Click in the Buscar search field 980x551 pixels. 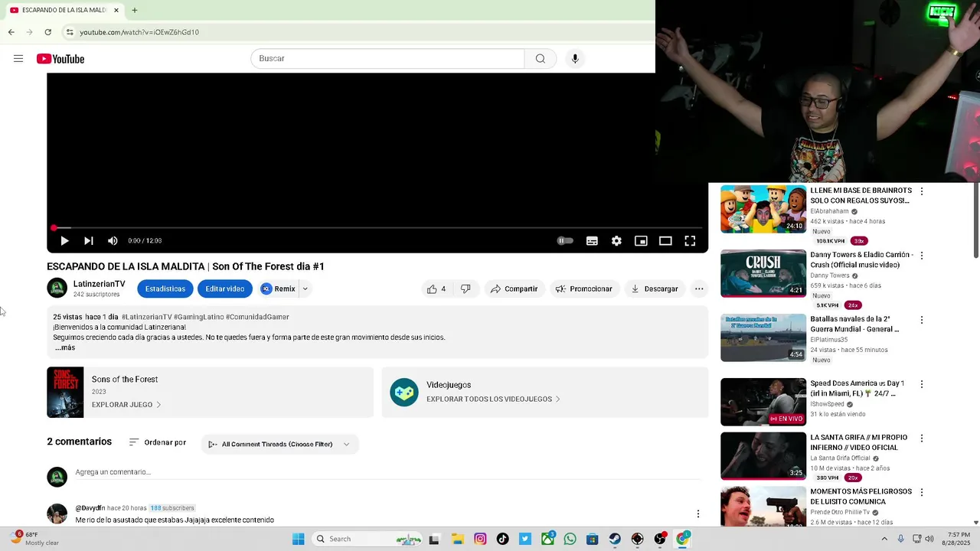tap(387, 59)
